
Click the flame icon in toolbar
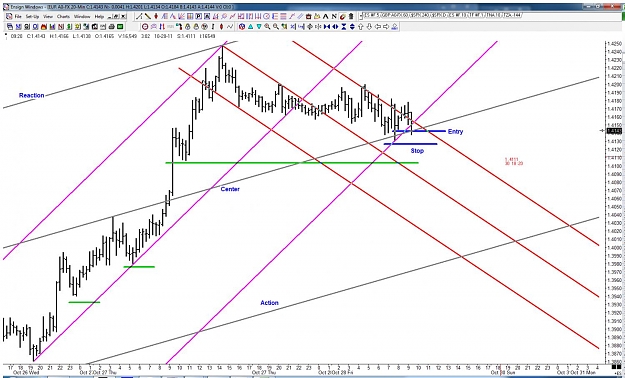click(x=44, y=27)
